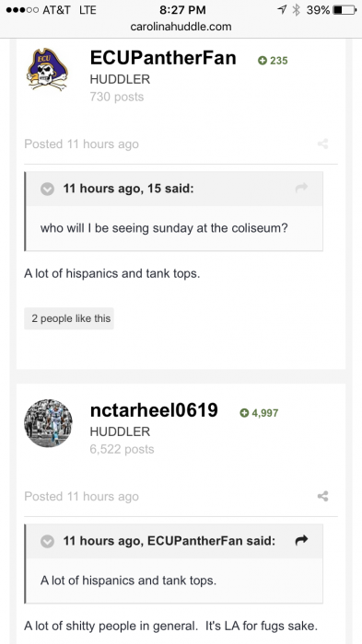Open 'Posted 11 hours ago' on nctarheel0619's post
362x644 pixels.
(x=81, y=497)
